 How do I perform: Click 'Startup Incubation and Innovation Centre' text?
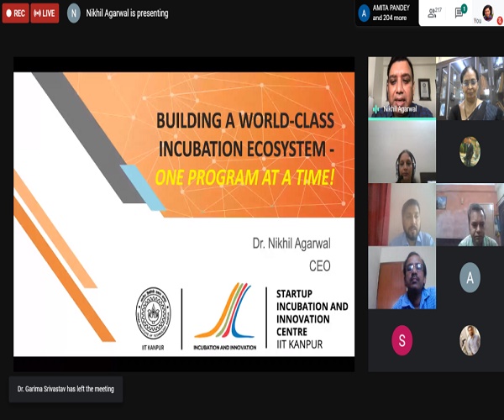click(312, 312)
